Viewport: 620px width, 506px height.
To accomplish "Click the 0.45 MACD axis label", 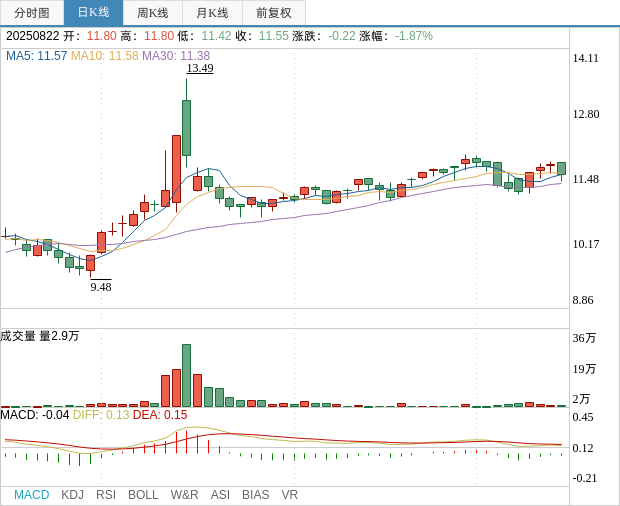I will pos(583,417).
